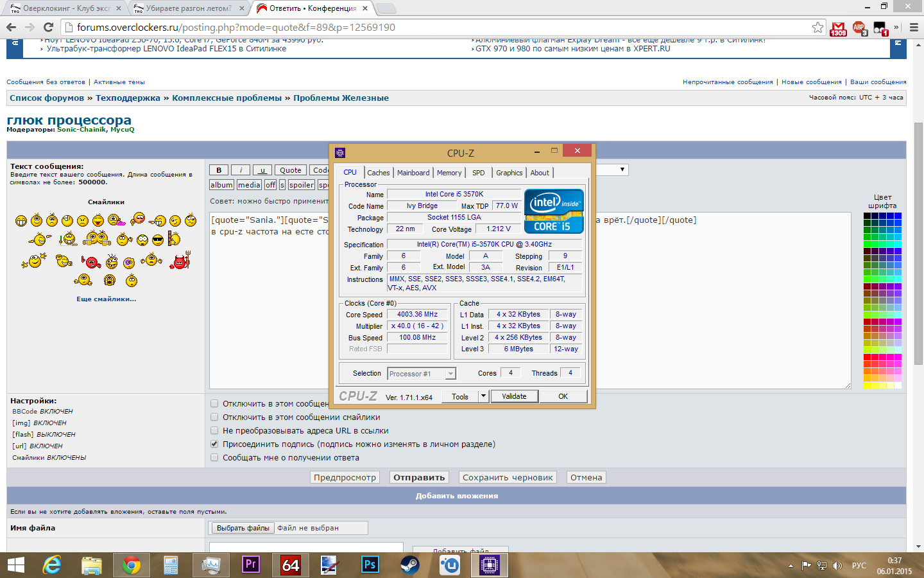Viewport: 924px width, 578px height.
Task: Bookmark this page with the star
Action: coord(817,27)
